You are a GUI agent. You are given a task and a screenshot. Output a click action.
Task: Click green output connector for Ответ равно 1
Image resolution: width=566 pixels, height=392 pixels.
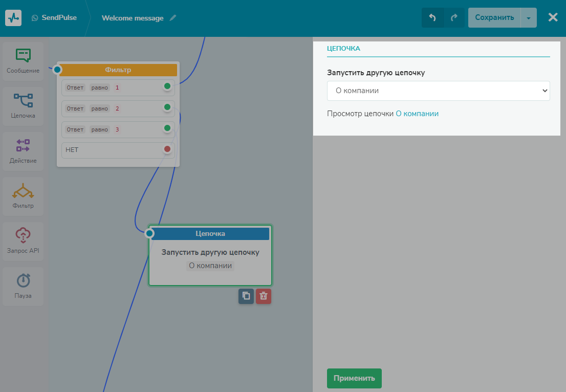pos(167,86)
